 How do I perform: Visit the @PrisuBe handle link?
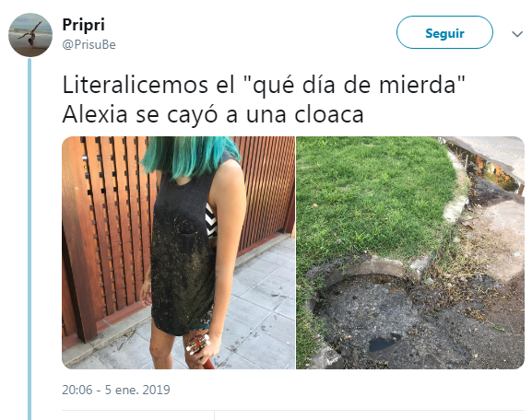tap(89, 45)
